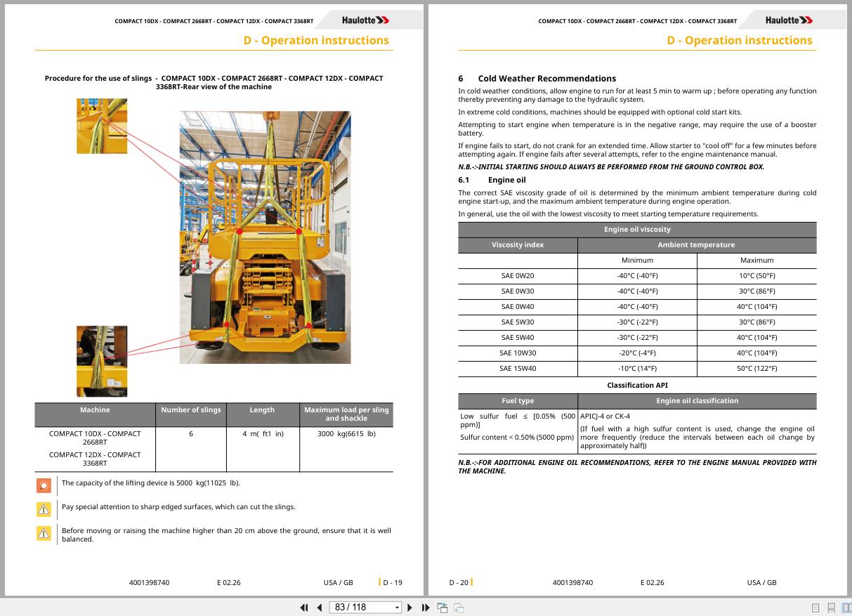Go to the first page

(x=304, y=608)
